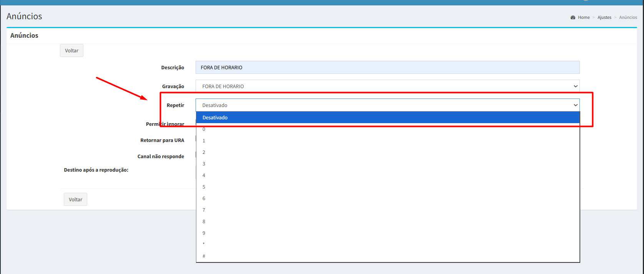Click the top Voltar button
Screen dimensions: 644x274
pos(71,50)
